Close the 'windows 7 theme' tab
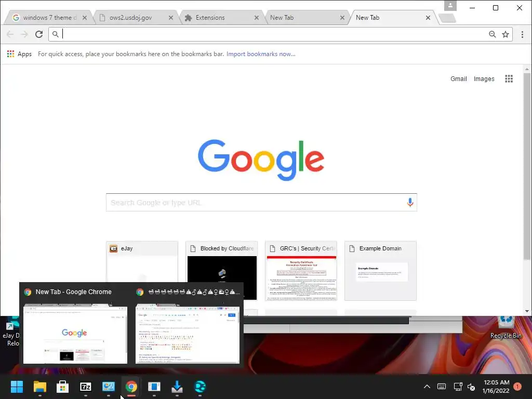532x399 pixels. tap(85, 18)
